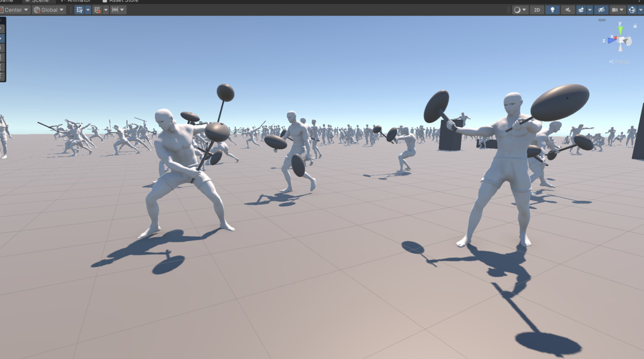Viewport: 644px width, 359px height.
Task: Click the orientation gizmo center cube
Action: click(621, 41)
